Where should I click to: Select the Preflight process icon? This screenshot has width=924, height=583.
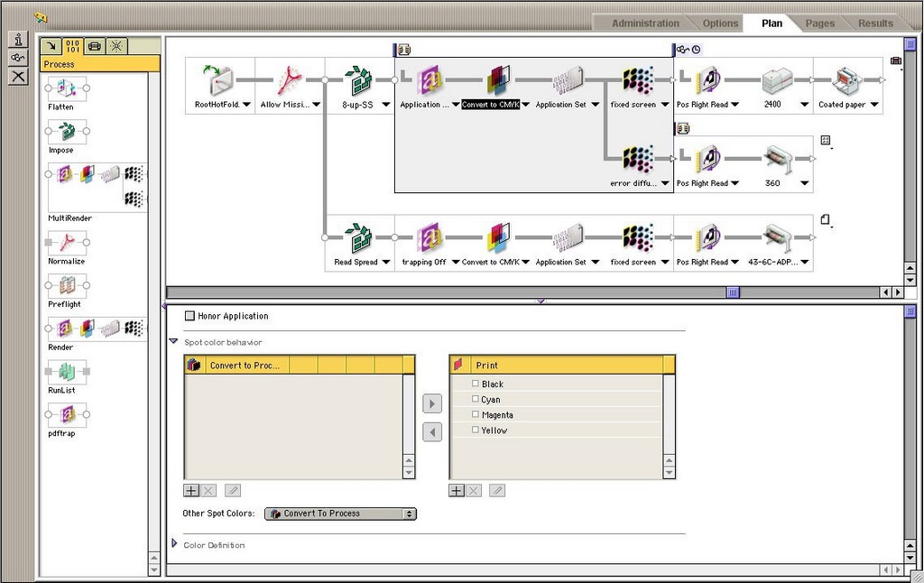pos(67,286)
